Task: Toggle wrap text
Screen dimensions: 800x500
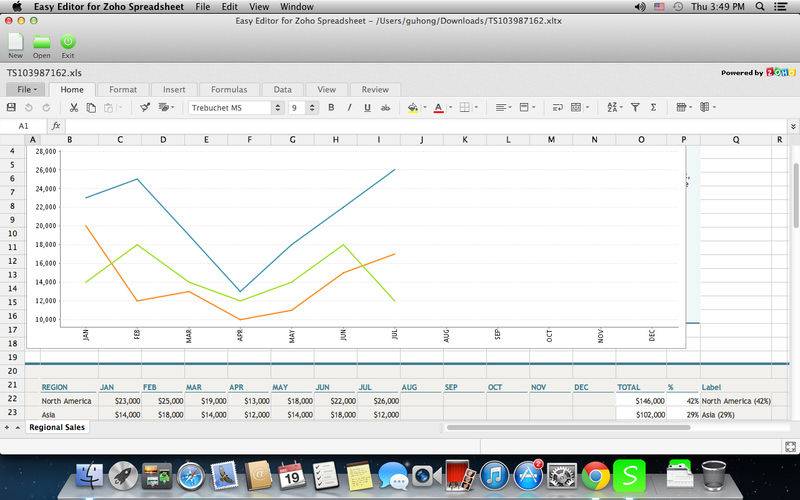Action: click(558, 107)
